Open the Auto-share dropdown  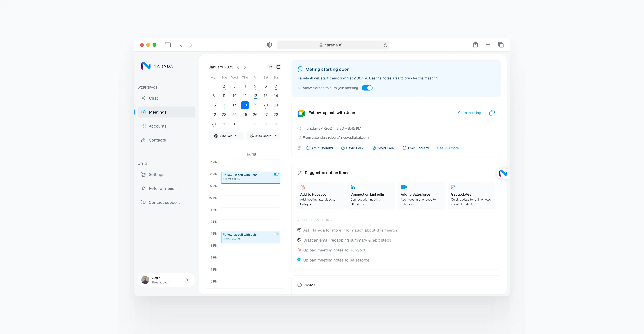(263, 136)
